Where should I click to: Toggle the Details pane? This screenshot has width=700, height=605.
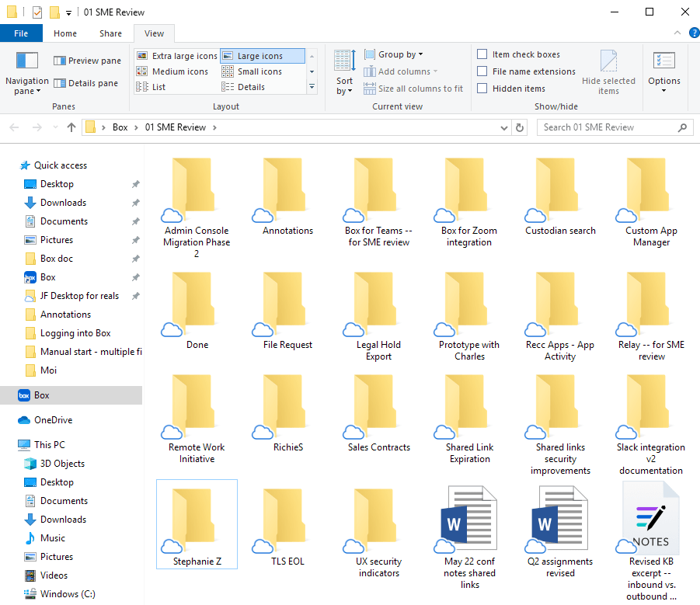coord(85,83)
